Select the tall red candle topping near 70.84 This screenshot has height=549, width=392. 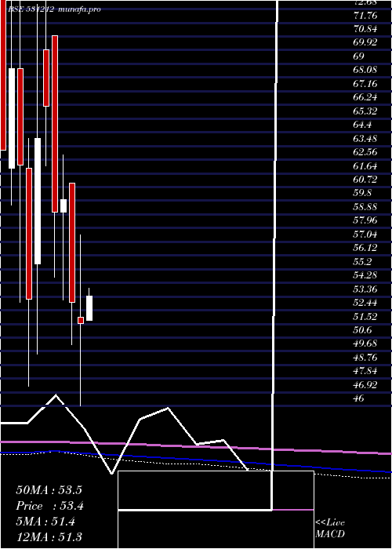click(x=55, y=124)
